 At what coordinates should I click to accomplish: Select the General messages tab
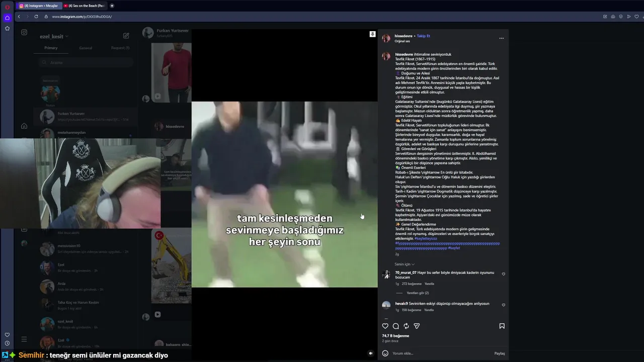86,48
